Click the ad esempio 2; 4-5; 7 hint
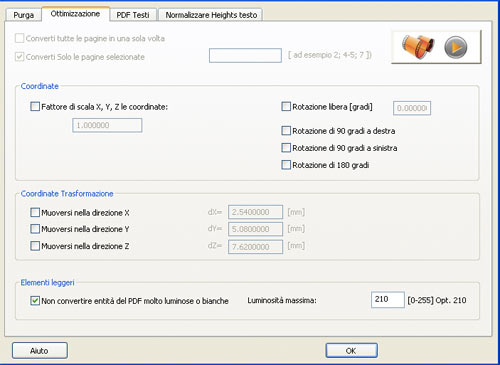500x365 pixels. (x=330, y=55)
